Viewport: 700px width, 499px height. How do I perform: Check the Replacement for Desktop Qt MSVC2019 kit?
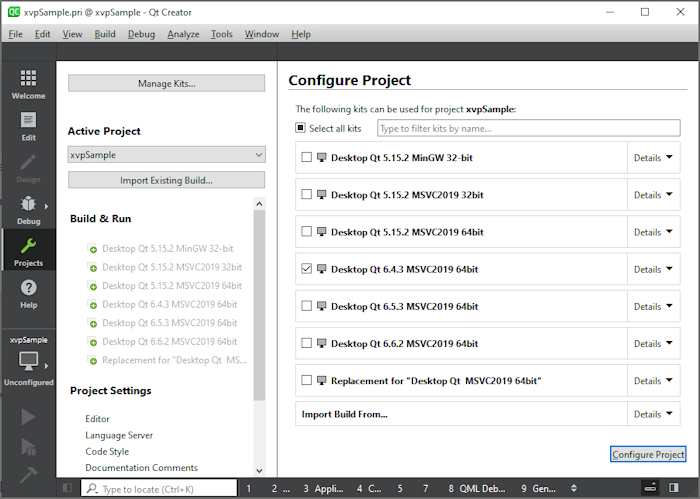pos(306,380)
